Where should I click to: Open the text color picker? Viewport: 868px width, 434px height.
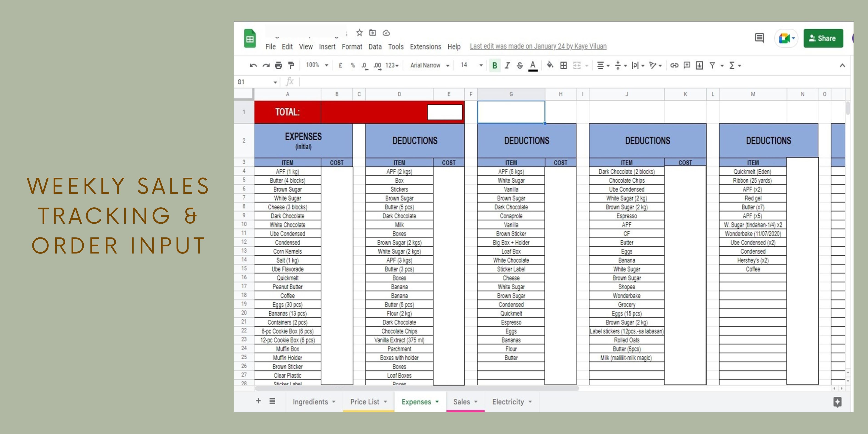[533, 65]
